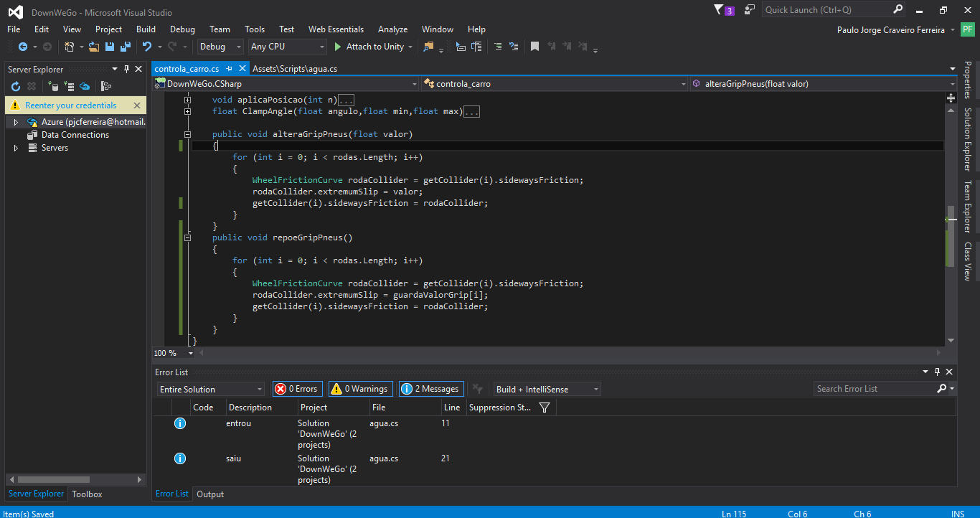The width and height of the screenshot is (980, 518).
Task: Refresh the Server Explorer connections
Action: pos(15,86)
